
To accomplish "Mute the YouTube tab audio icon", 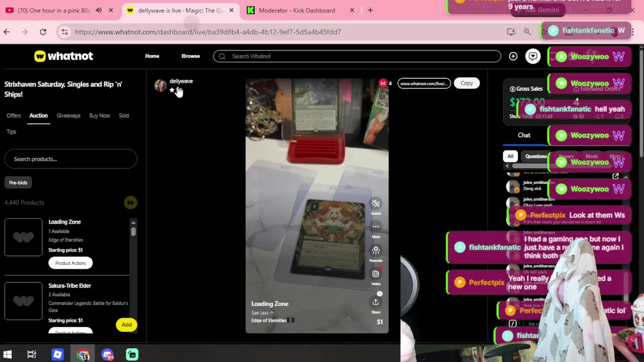I will coord(99,10).
